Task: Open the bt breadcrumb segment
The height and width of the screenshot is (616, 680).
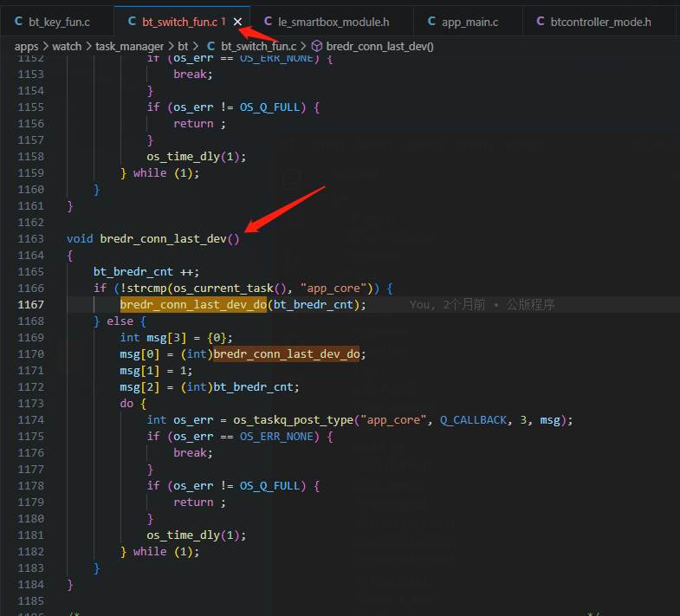Action: [183, 47]
